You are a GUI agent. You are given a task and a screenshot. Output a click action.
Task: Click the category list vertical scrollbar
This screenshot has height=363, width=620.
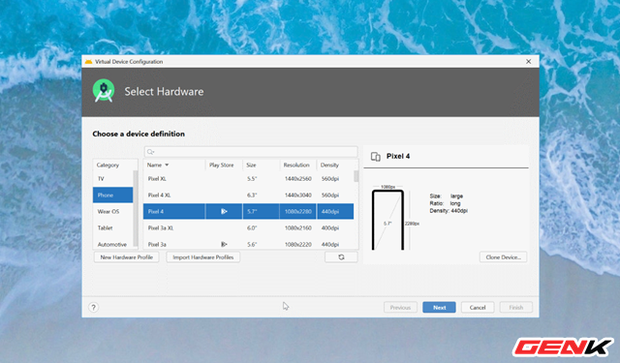[136, 208]
